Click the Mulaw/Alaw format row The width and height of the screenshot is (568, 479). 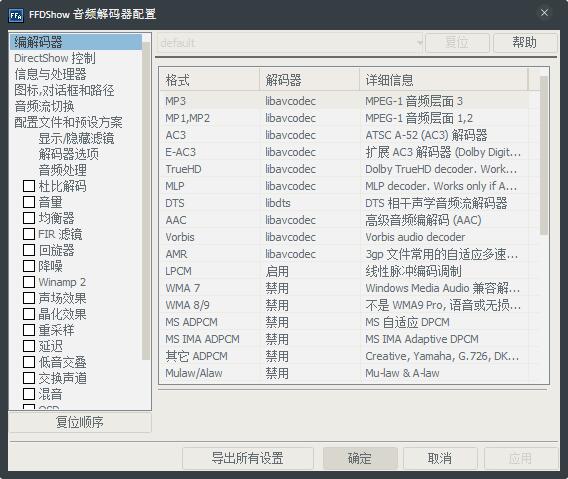tap(344, 374)
